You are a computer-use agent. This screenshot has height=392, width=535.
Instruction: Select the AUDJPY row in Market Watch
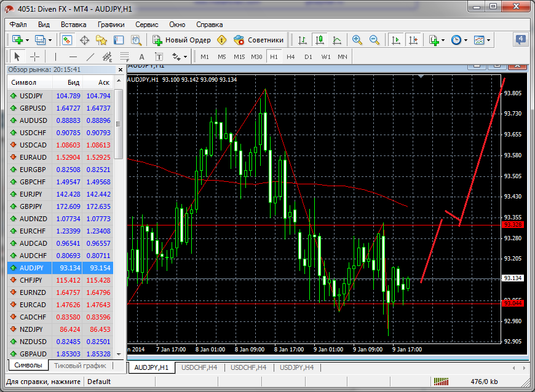point(60,268)
